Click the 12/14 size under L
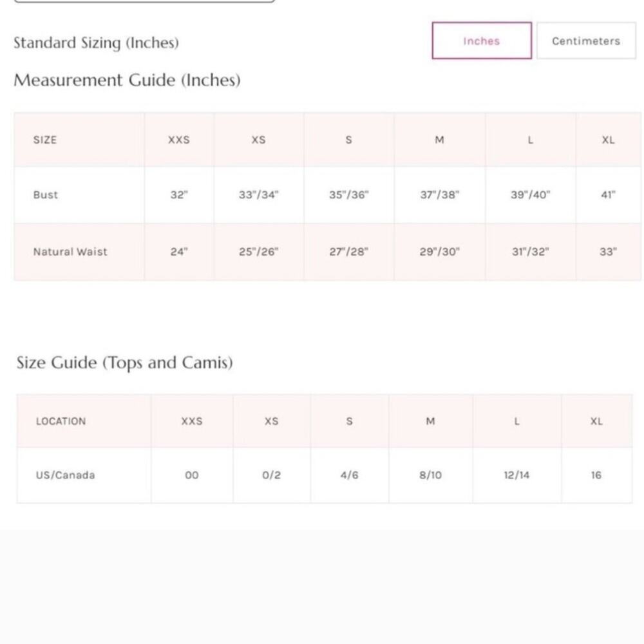This screenshot has width=644, height=644. click(x=516, y=475)
